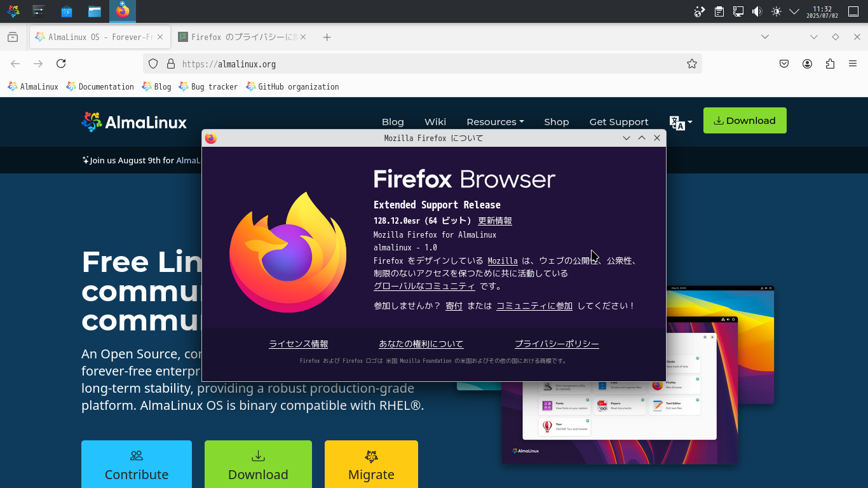Open Get Support in site navigation
Viewport: 868px width, 488px height.
(619, 122)
